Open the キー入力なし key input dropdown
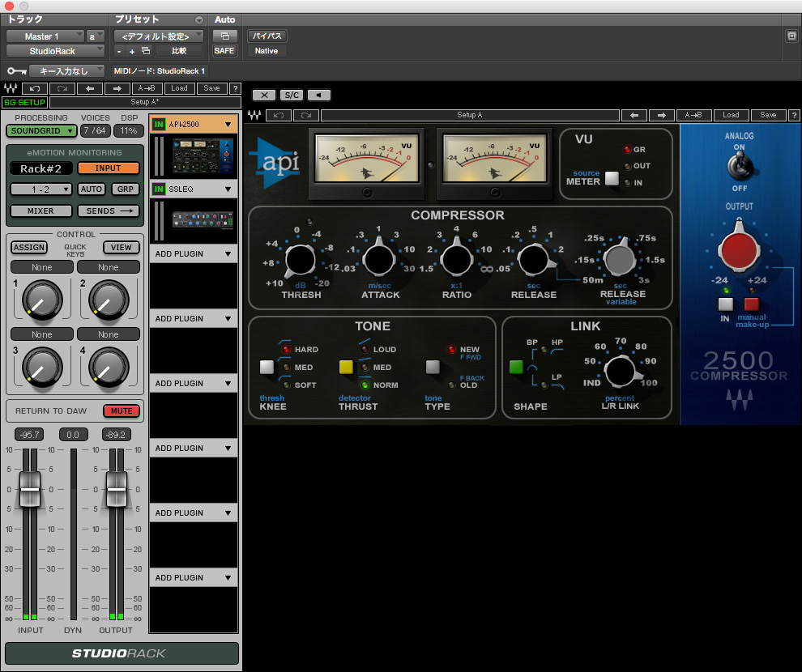Screen dimensions: 802x672 point(66,71)
